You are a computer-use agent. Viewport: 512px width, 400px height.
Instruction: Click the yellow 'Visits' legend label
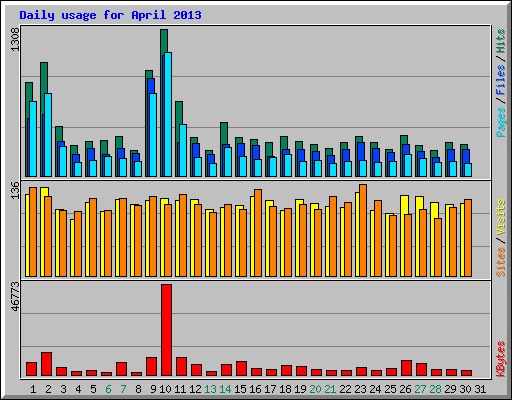[501, 218]
